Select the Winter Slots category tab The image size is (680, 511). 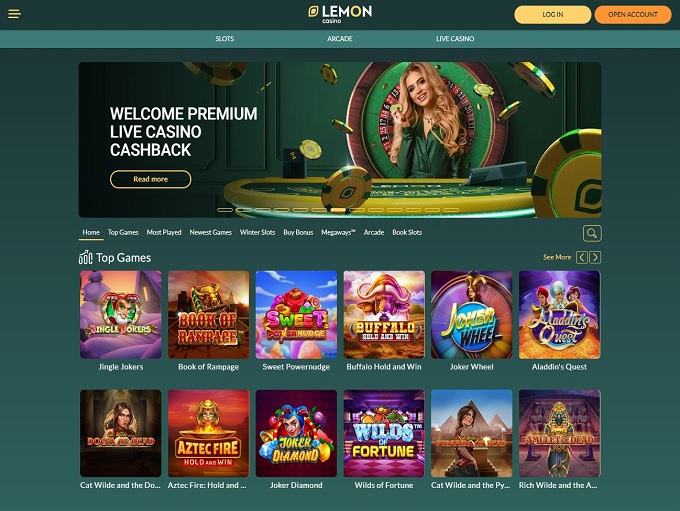pos(258,233)
